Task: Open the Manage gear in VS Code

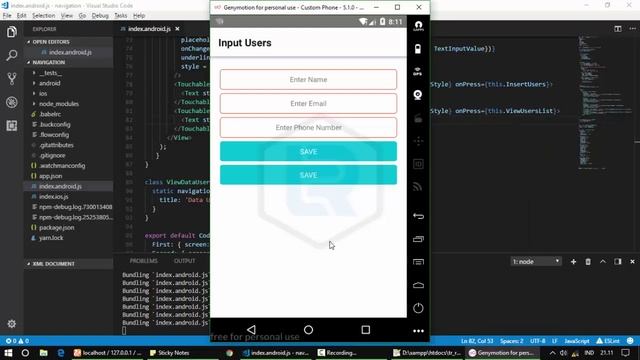Action: pyautogui.click(x=11, y=324)
